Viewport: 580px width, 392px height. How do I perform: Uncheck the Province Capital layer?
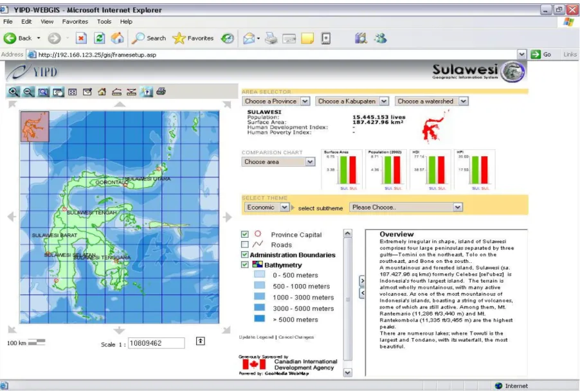click(x=244, y=234)
